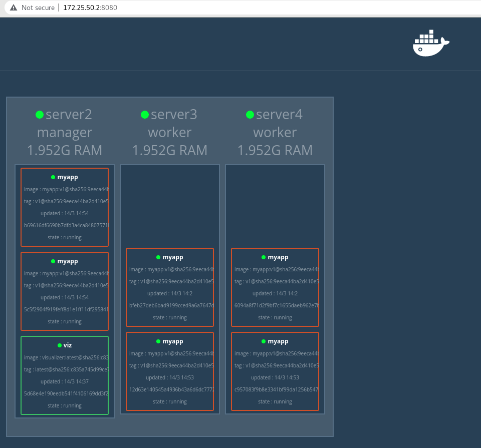This screenshot has height=448, width=481.
Task: Click the manager role label under server2
Action: pyautogui.click(x=65, y=133)
